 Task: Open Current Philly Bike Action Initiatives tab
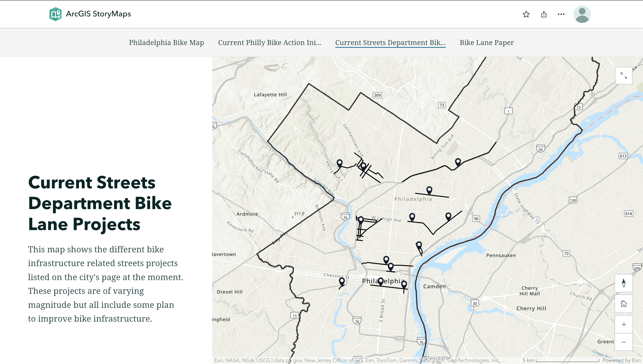[269, 43]
